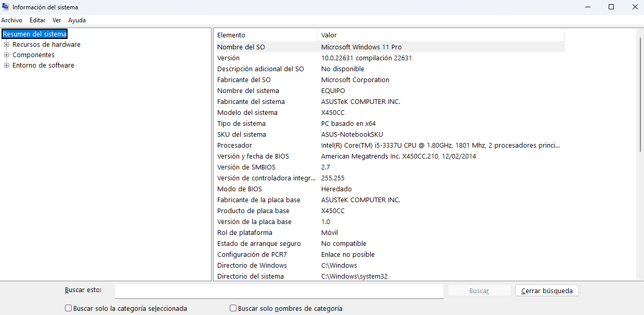The image size is (644, 315).
Task: Click the American Megatrends BIOS value
Action: (x=399, y=156)
